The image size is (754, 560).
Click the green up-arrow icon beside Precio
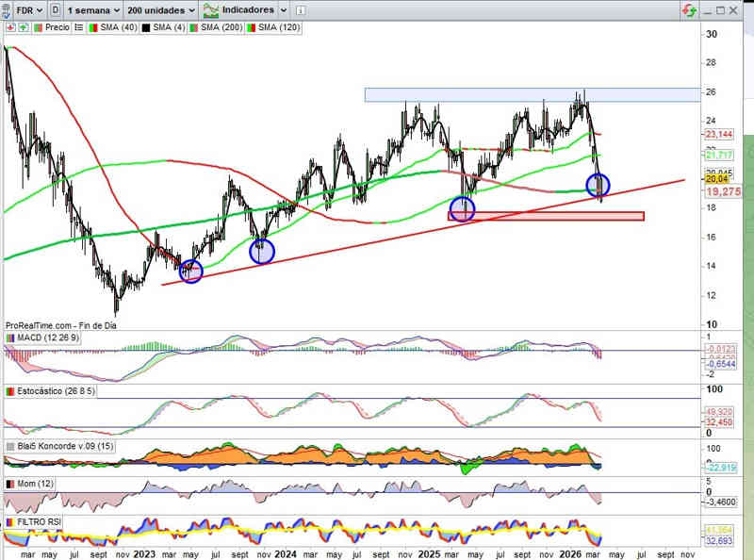point(23,27)
